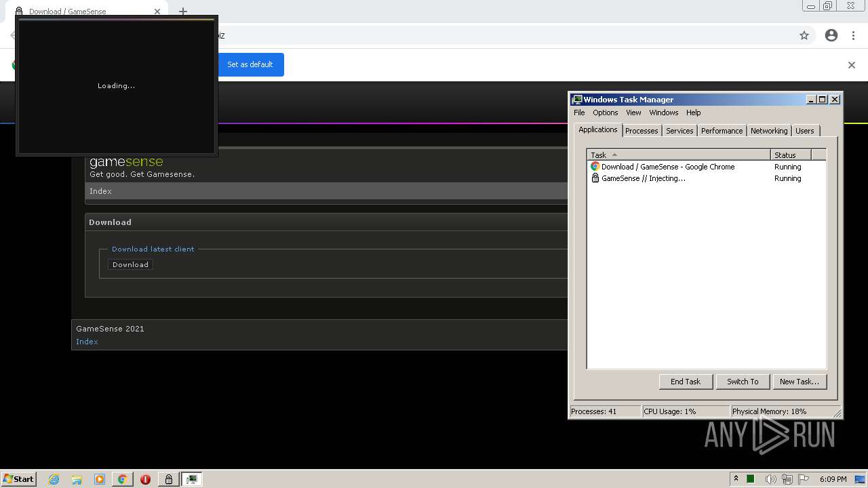868x488 pixels.
Task: Click the Show desktop button
Action: (861, 479)
